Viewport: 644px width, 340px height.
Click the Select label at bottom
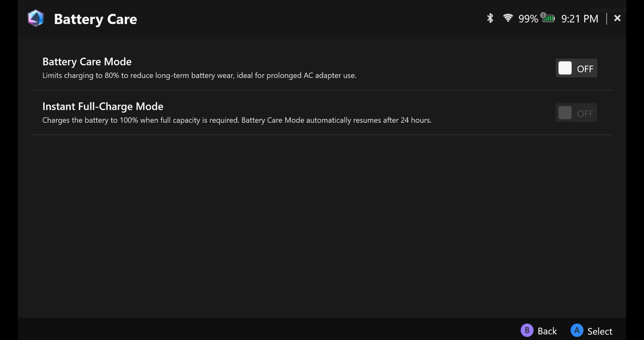600,331
